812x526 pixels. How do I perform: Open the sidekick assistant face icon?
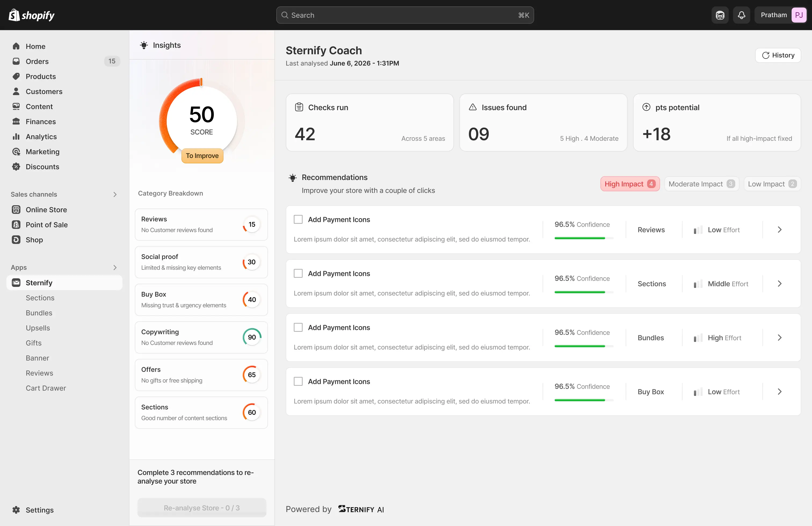point(720,15)
